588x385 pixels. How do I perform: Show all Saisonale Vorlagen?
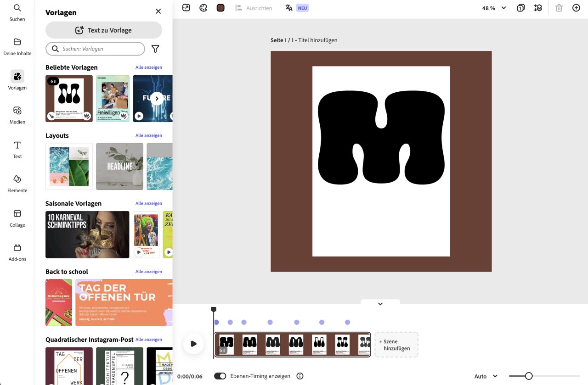[149, 203]
